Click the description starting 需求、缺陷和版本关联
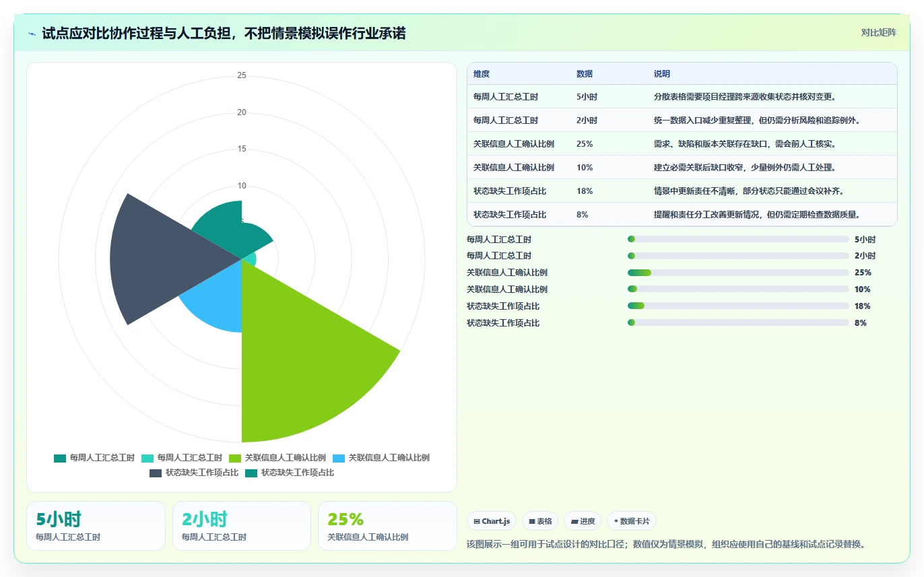The height and width of the screenshot is (577, 924). tap(746, 144)
